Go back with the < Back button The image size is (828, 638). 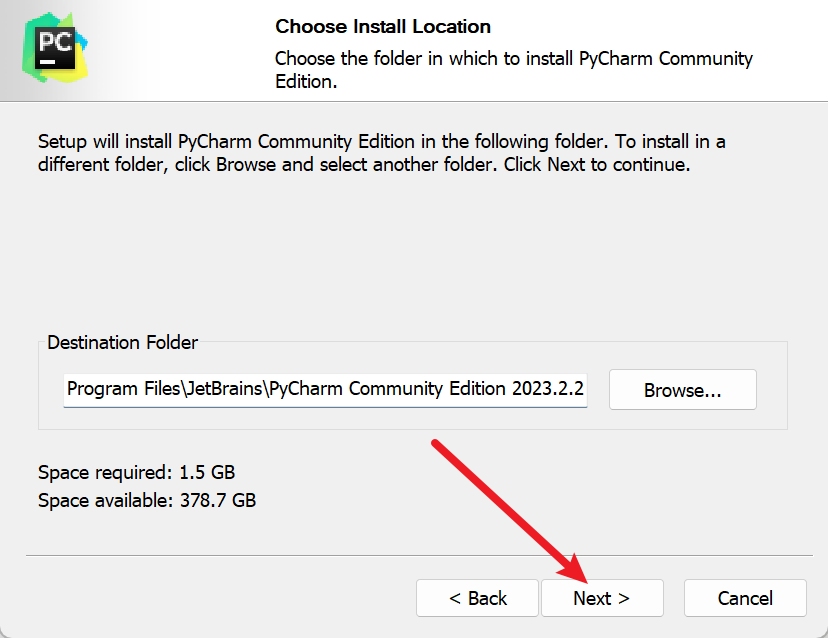click(x=478, y=598)
